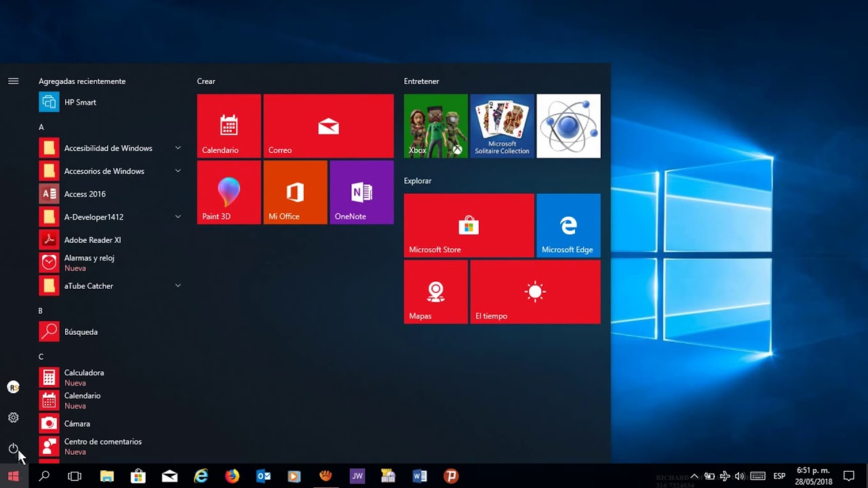Click the Crear group title
This screenshot has height=488, width=868.
pos(206,81)
